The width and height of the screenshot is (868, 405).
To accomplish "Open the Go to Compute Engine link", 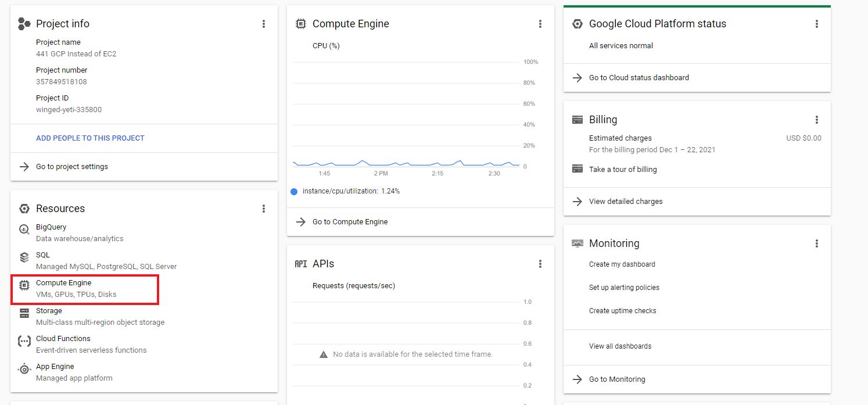I will pyautogui.click(x=350, y=222).
